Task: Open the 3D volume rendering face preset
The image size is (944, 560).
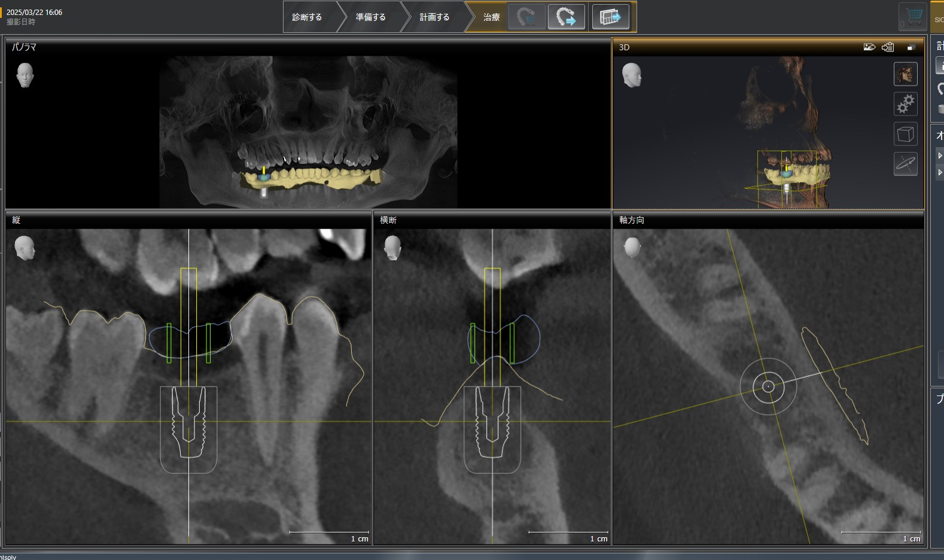Action: point(905,75)
